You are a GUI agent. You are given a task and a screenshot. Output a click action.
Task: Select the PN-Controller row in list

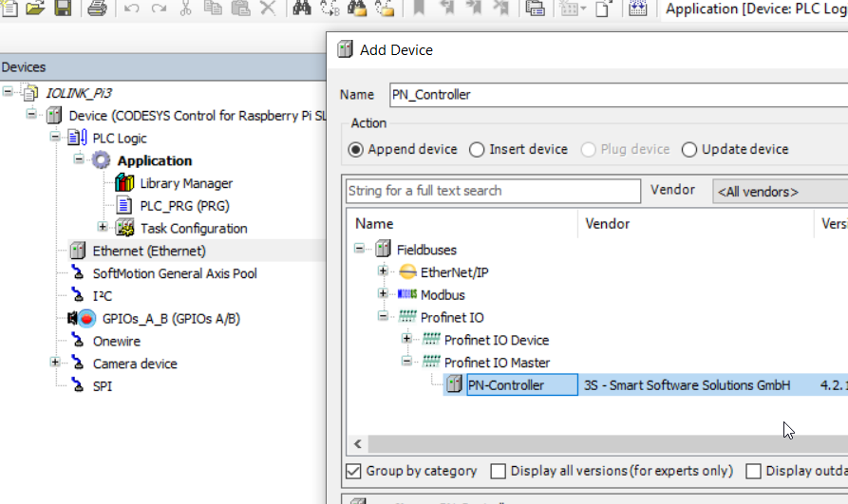pyautogui.click(x=645, y=384)
